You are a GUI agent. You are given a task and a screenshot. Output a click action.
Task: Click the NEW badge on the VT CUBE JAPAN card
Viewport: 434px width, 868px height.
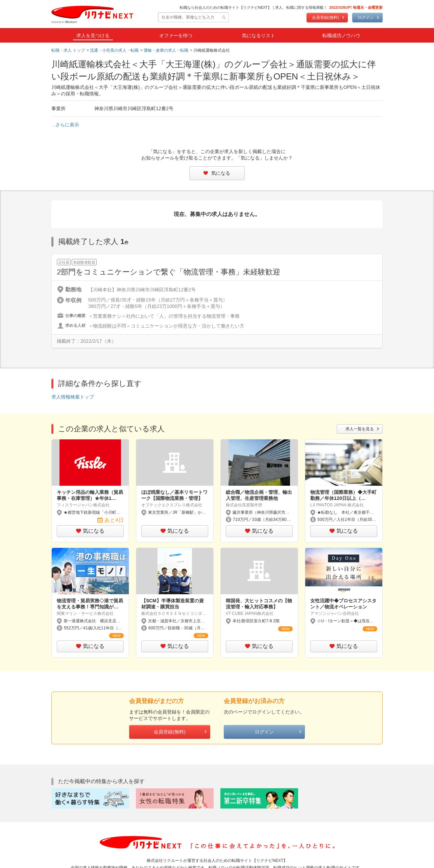(x=285, y=629)
